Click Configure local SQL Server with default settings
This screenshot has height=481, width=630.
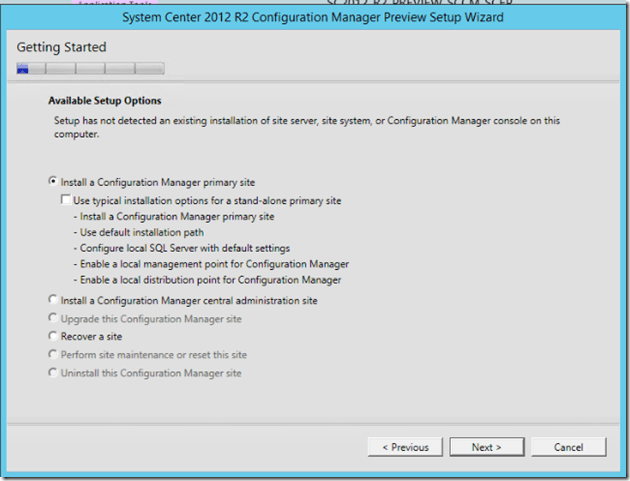[181, 248]
